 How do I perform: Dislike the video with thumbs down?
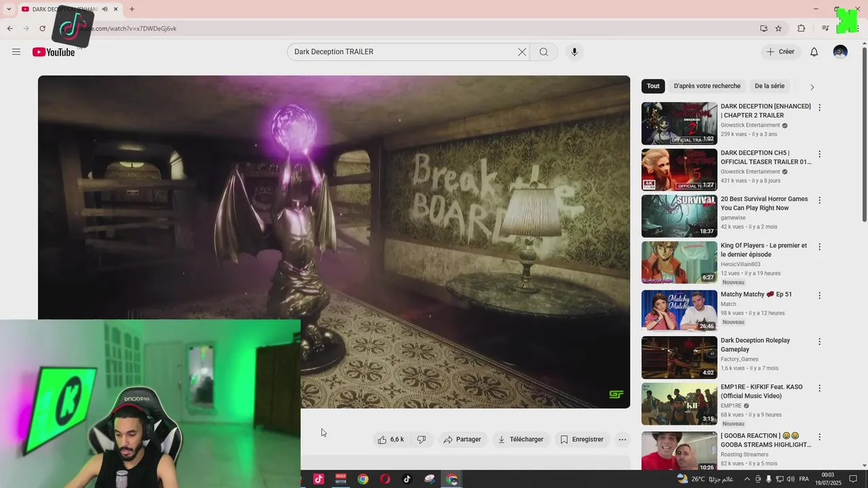[421, 439]
